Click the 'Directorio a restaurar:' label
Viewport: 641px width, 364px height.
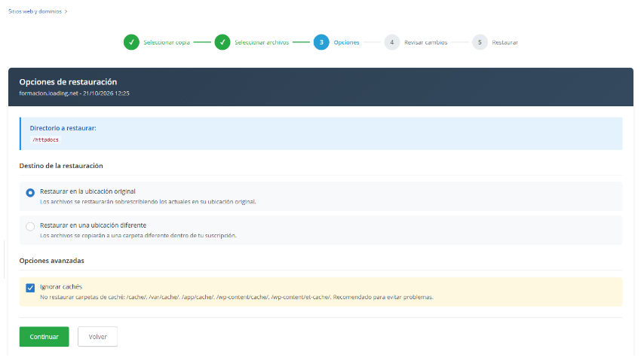point(63,128)
